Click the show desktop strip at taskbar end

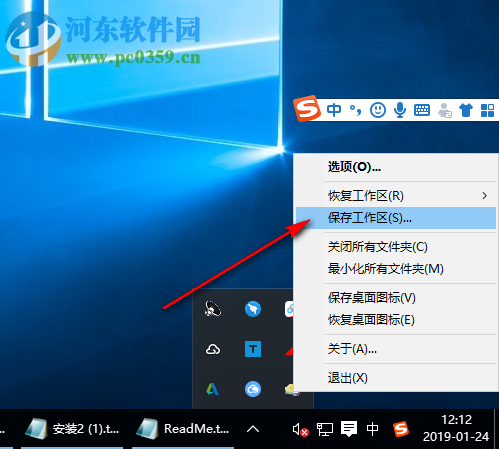pos(496,429)
